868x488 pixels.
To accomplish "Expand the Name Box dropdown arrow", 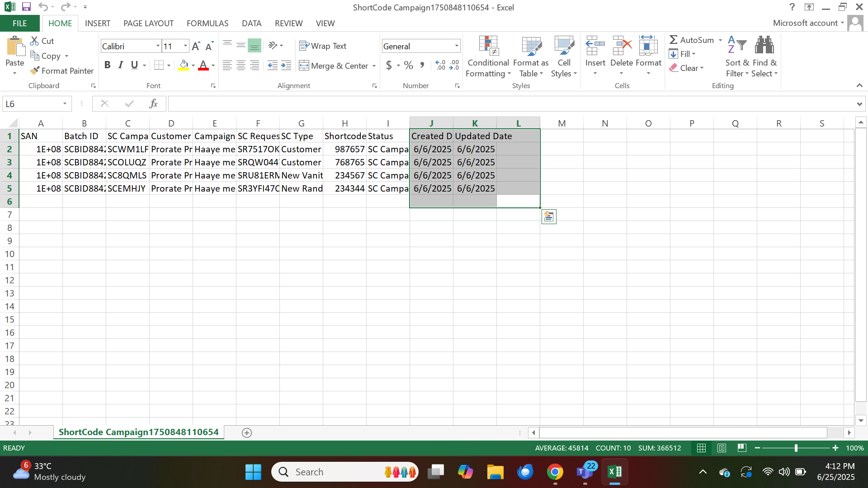I will coord(65,104).
